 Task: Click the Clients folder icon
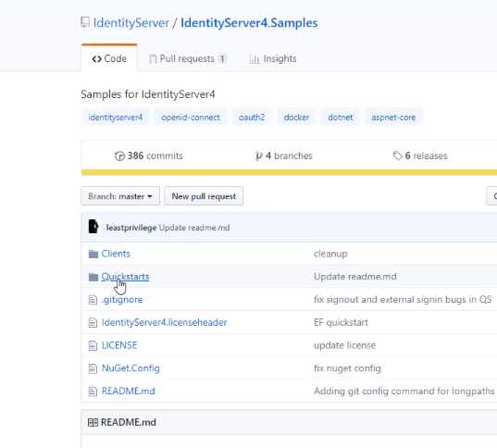(x=93, y=254)
